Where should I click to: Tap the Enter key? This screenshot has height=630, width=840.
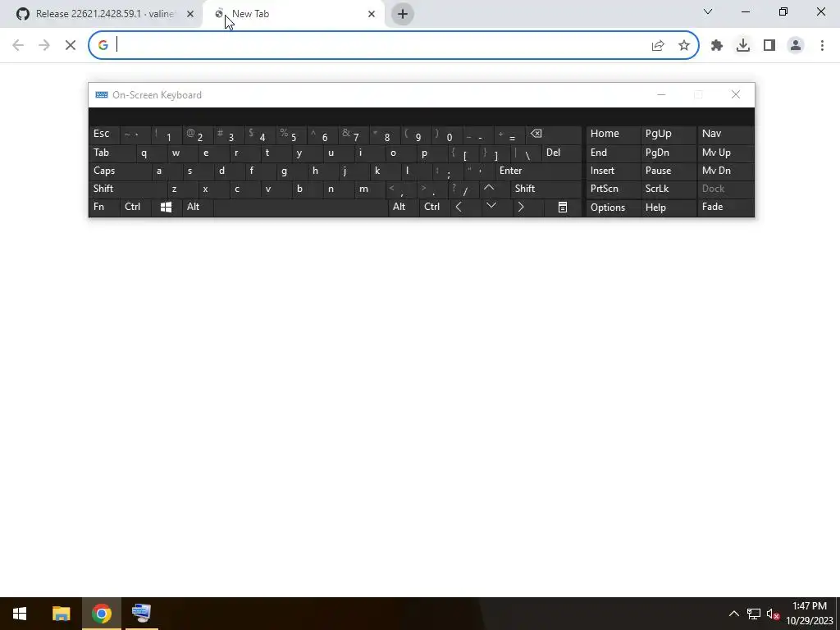point(539,171)
